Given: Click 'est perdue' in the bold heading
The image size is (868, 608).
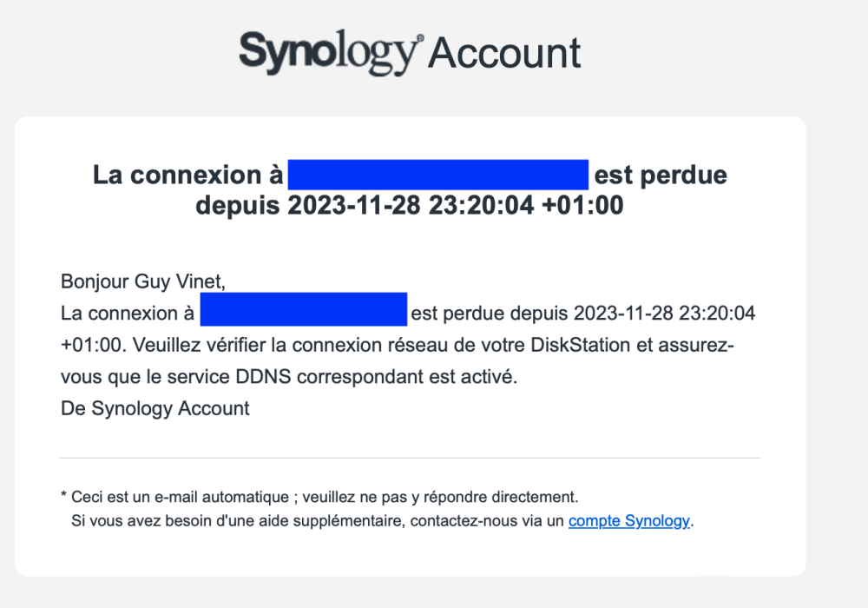Looking at the screenshot, I should [661, 175].
